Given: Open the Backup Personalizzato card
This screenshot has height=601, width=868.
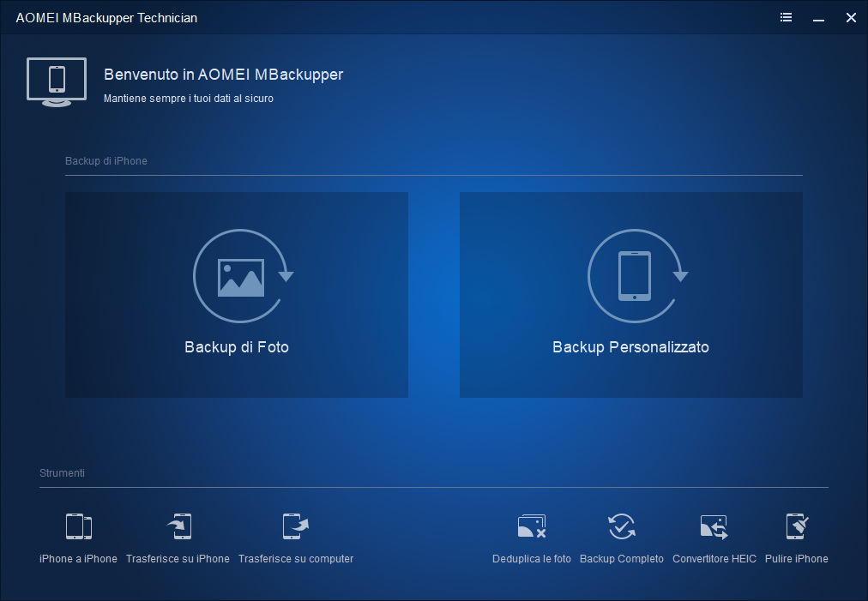Looking at the screenshot, I should click(x=631, y=294).
